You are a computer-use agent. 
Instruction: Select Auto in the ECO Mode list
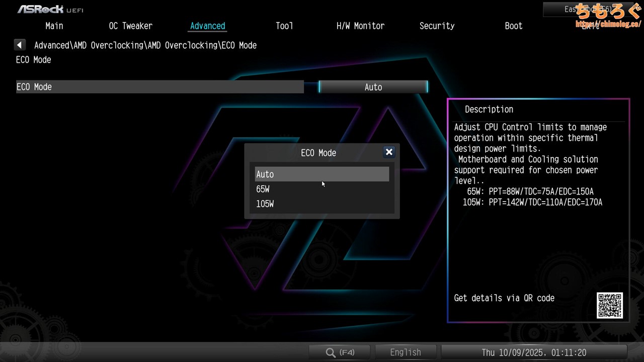321,174
